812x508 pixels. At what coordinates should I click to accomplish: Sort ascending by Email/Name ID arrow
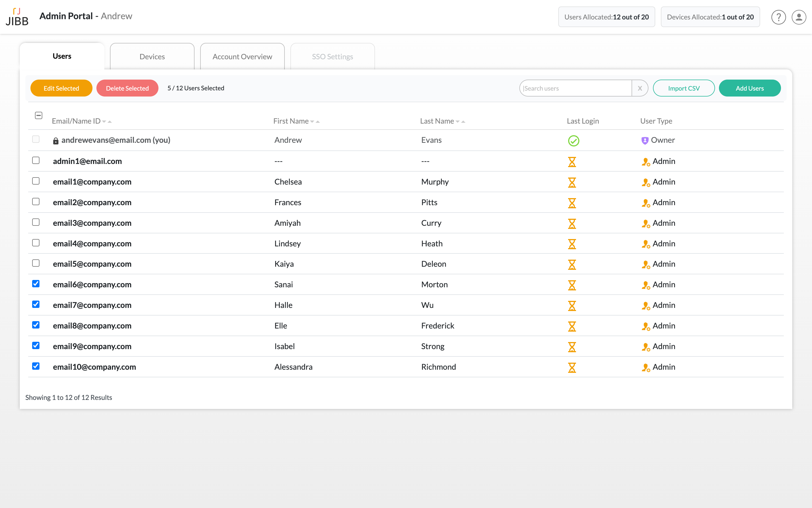[110, 122]
